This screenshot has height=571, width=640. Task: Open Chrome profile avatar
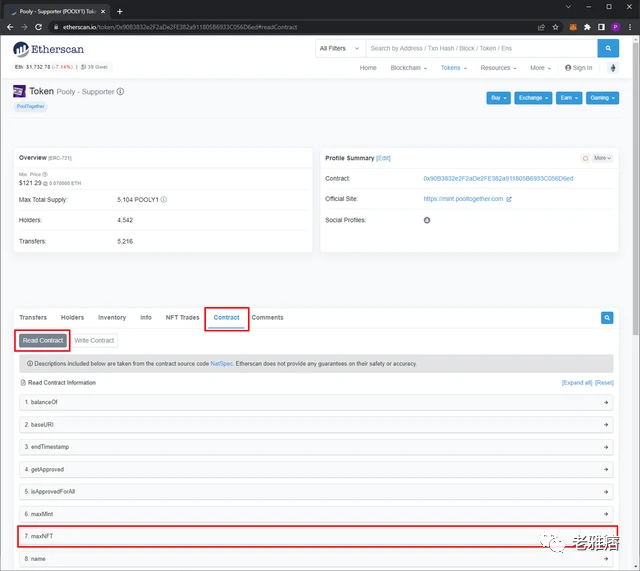616,27
